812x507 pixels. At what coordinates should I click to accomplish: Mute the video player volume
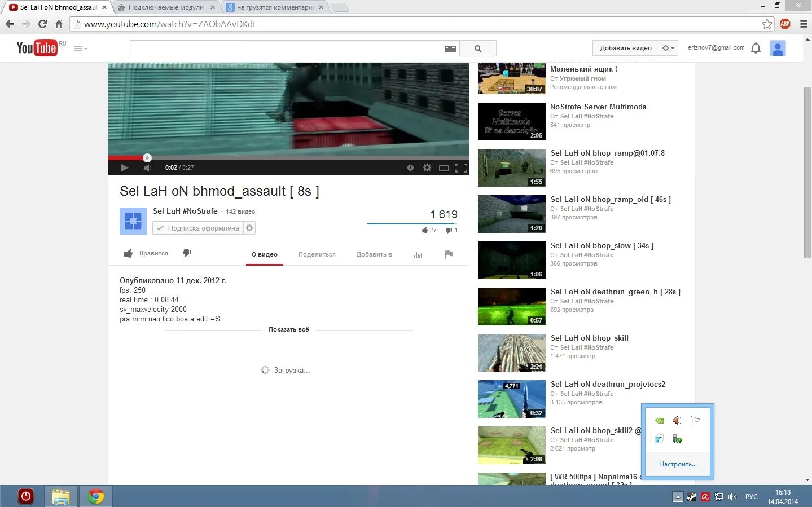(x=147, y=167)
